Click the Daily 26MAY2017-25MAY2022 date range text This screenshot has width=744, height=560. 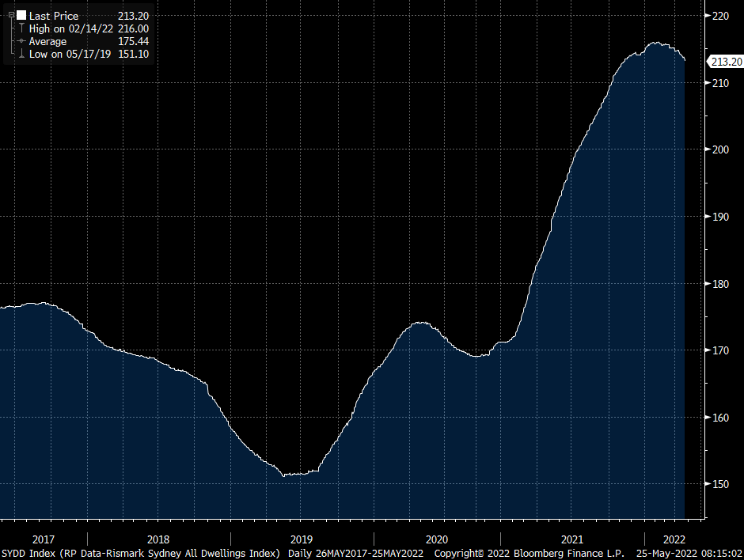point(358,552)
